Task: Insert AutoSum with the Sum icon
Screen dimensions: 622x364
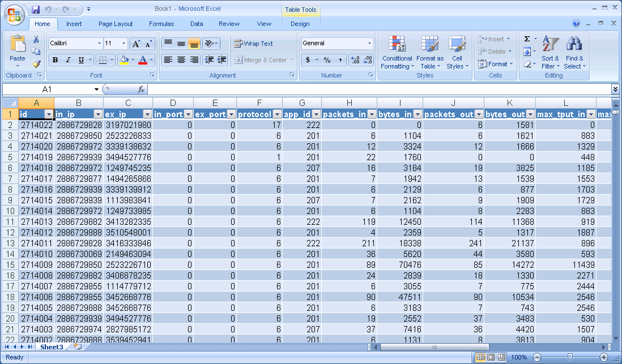Action: tap(527, 38)
